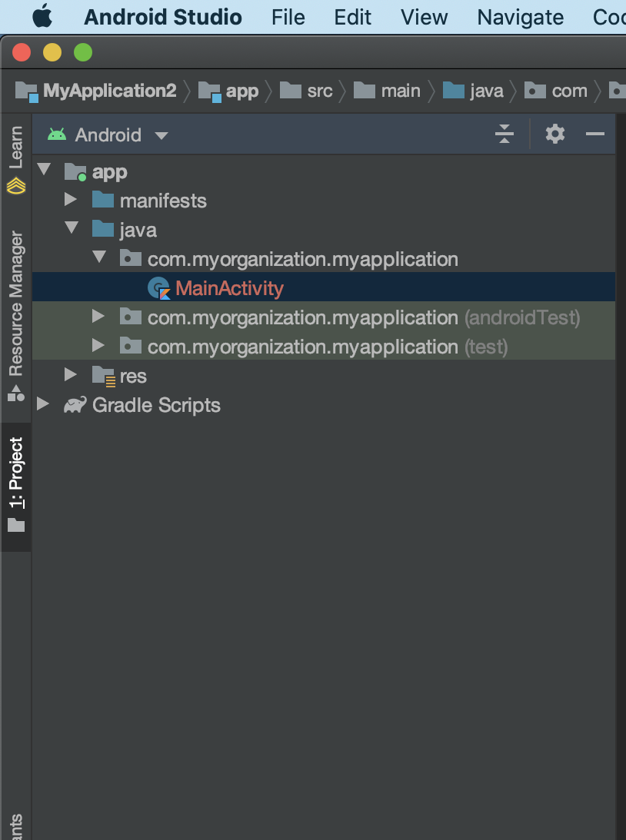Select the com.myorganization.myapplication (test) package
This screenshot has height=840, width=626.
click(x=328, y=347)
